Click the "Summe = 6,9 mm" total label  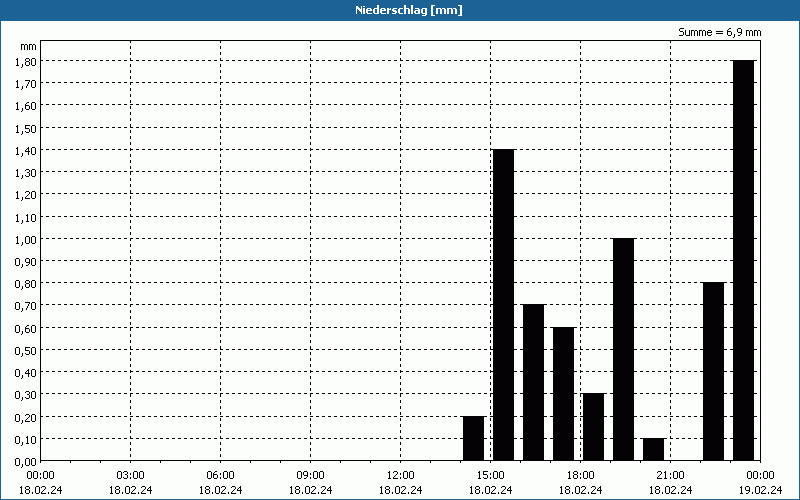(719, 32)
